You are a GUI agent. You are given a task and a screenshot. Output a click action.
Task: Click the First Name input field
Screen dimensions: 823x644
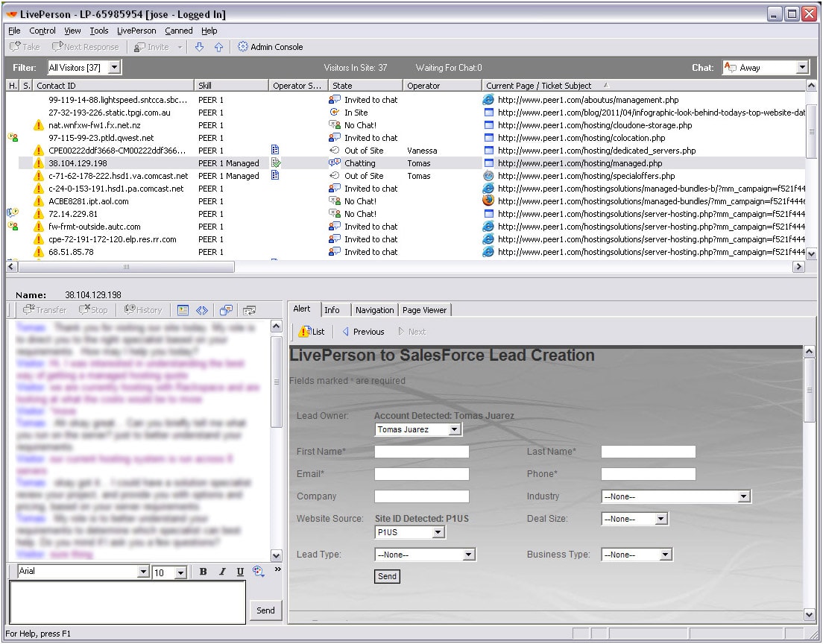[421, 452]
